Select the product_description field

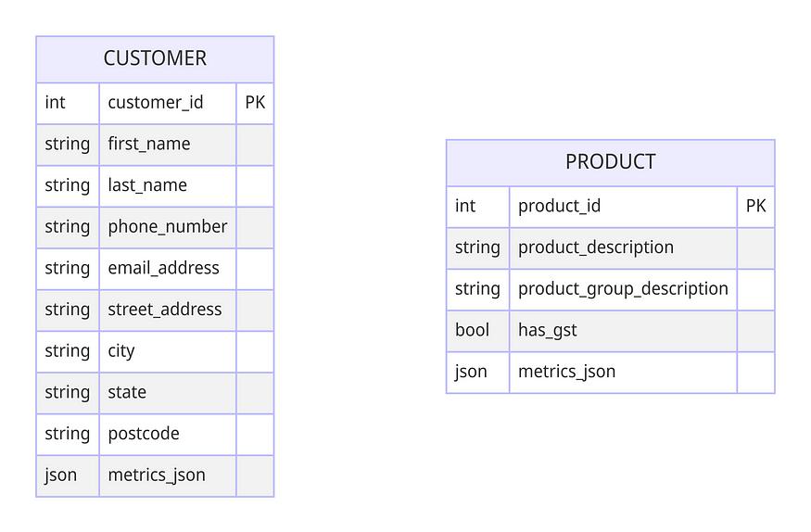tap(596, 247)
